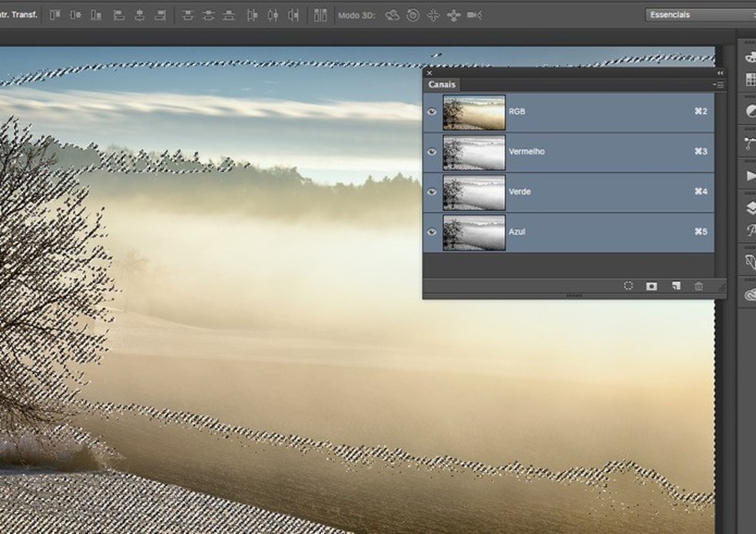Load channel as selection icon
756x534 pixels.
tap(628, 286)
